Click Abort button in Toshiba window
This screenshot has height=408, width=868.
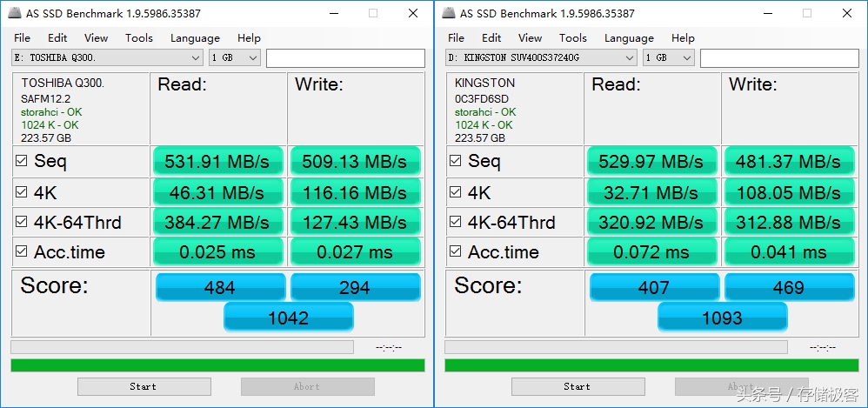click(x=307, y=386)
